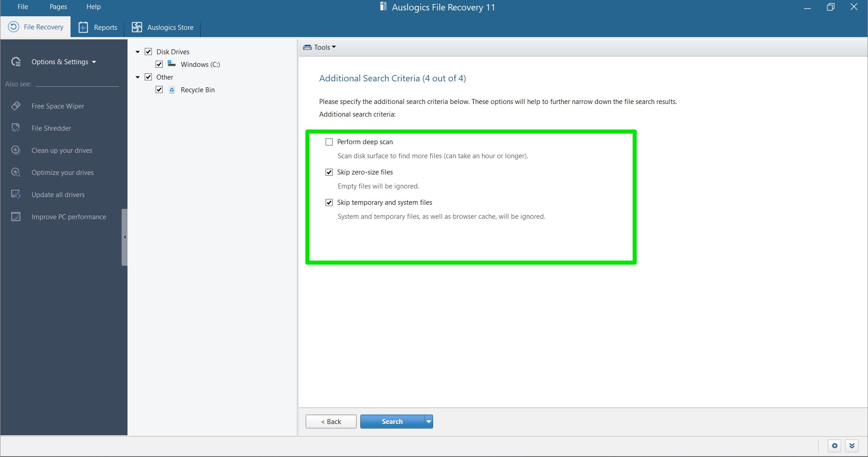Uncheck the Windows (C:) checkbox
This screenshot has height=457, width=868.
click(x=159, y=64)
